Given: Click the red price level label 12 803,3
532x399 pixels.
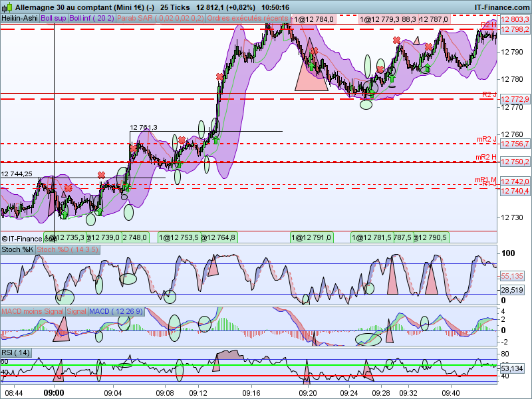Looking at the screenshot, I should pos(515,20).
